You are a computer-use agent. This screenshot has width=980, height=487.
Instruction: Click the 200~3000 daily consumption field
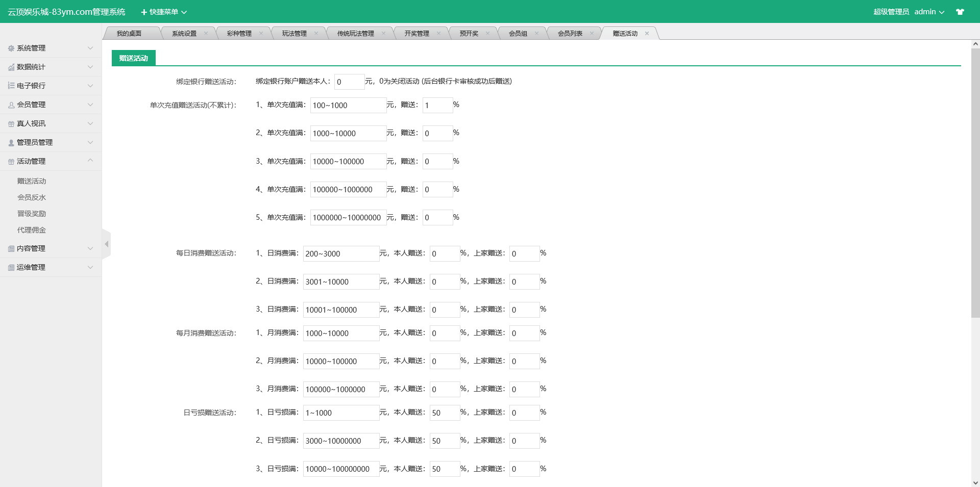click(341, 253)
